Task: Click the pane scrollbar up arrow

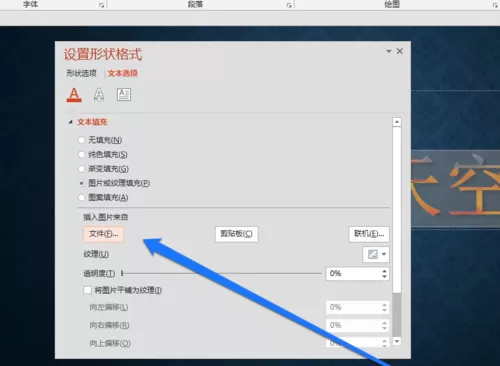Action: (397, 122)
